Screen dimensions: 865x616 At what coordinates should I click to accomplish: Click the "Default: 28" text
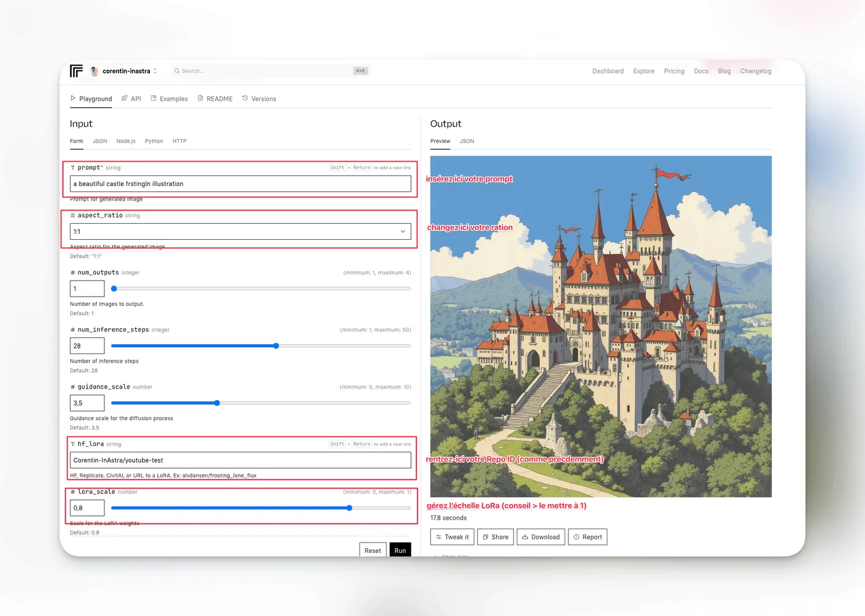tap(84, 371)
